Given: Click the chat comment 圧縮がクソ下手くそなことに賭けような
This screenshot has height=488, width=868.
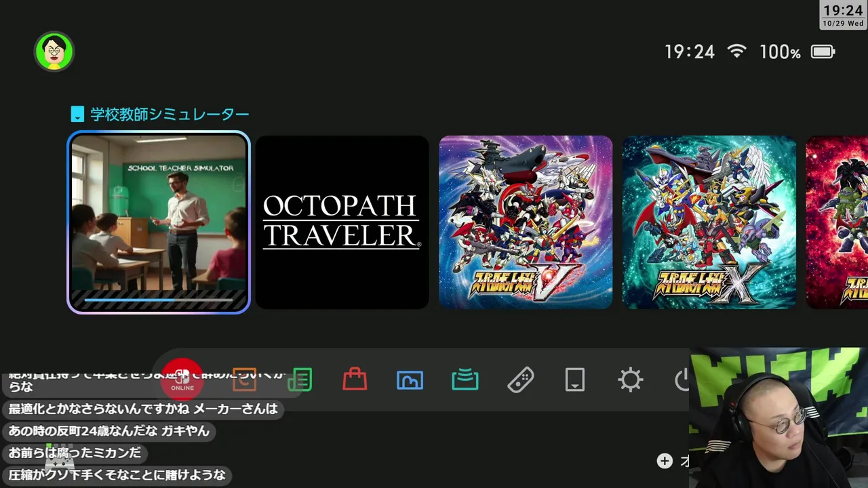Looking at the screenshot, I should 117,474.
